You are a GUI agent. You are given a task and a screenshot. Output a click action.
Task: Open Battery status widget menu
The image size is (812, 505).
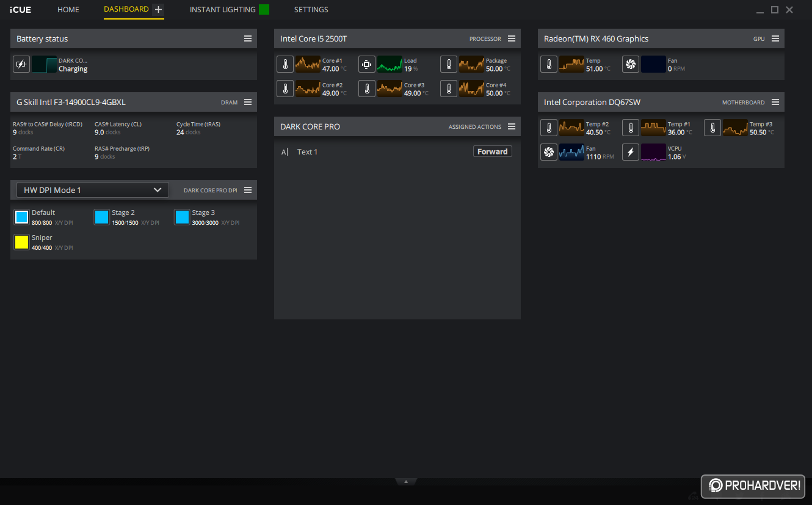(248, 38)
